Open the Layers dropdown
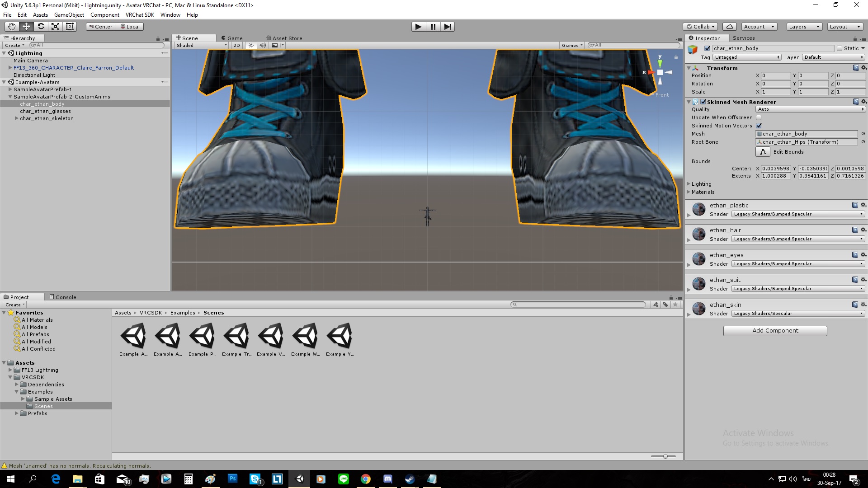868x488 pixels. tap(804, 27)
